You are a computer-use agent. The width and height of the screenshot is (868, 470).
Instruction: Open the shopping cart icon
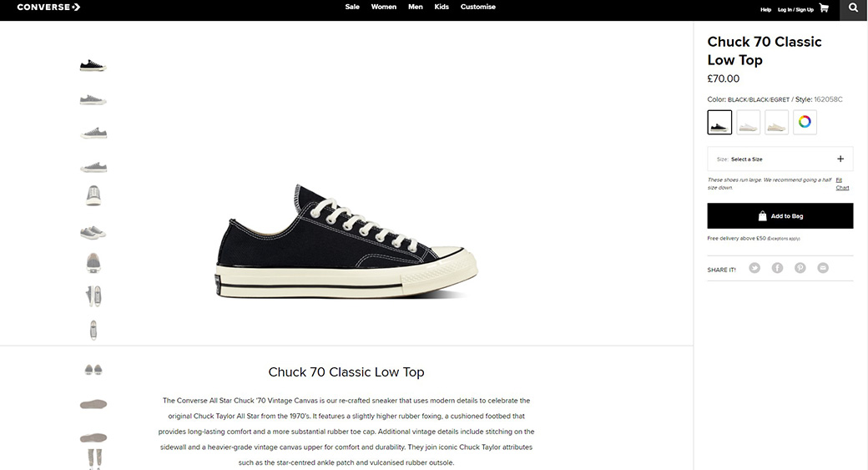[x=824, y=8]
